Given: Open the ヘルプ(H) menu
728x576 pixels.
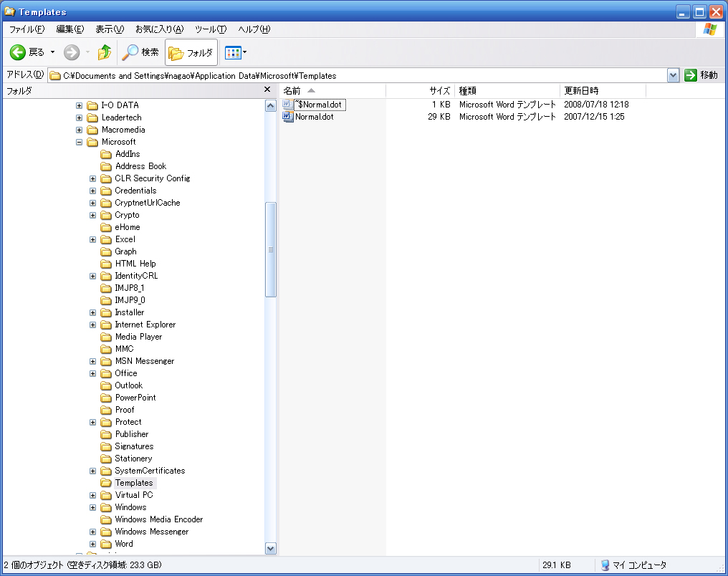Looking at the screenshot, I should pos(254,29).
